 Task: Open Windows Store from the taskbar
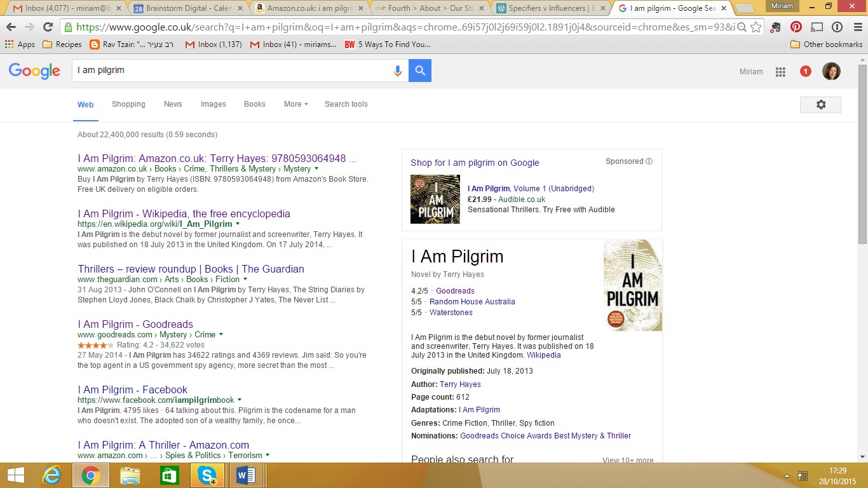[x=169, y=475]
